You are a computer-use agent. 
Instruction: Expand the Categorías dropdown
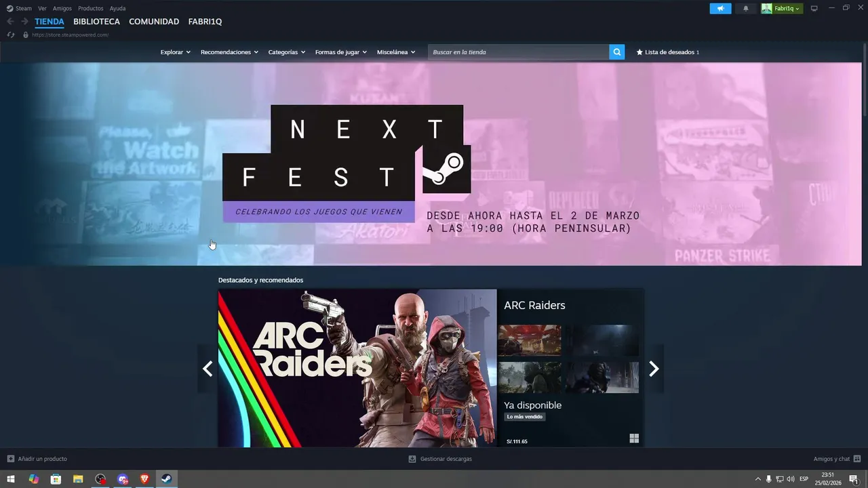(287, 52)
